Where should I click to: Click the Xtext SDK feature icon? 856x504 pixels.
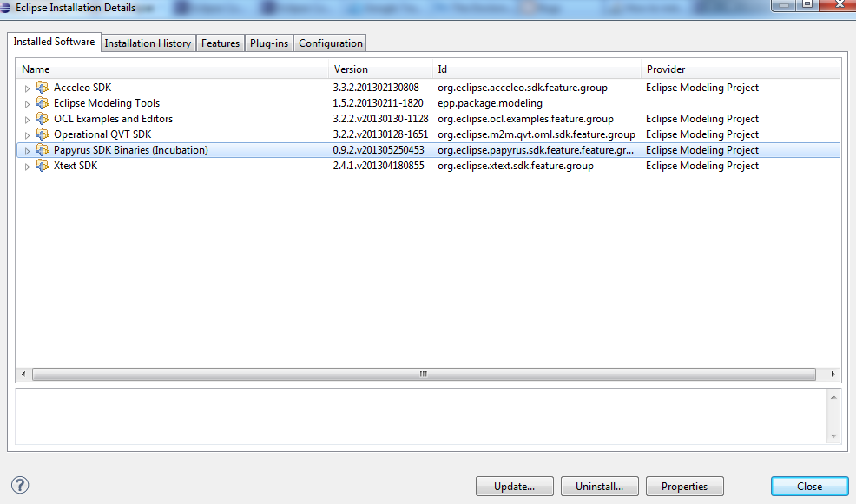pos(43,166)
